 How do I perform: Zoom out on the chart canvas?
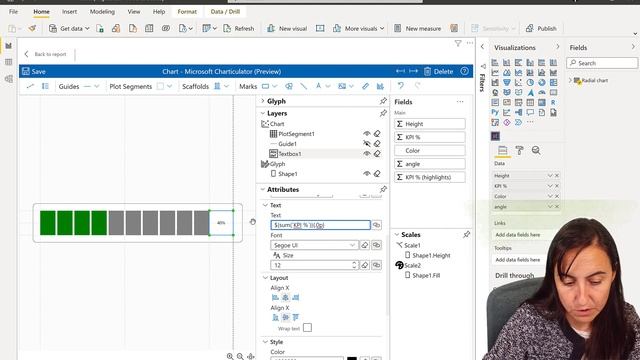(x=240, y=356)
